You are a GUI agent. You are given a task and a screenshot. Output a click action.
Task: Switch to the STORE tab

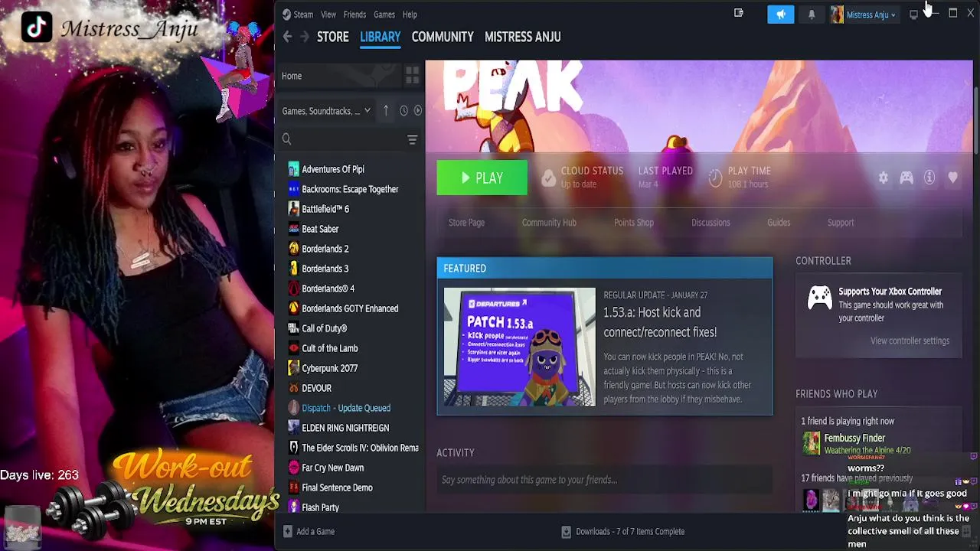click(x=333, y=37)
